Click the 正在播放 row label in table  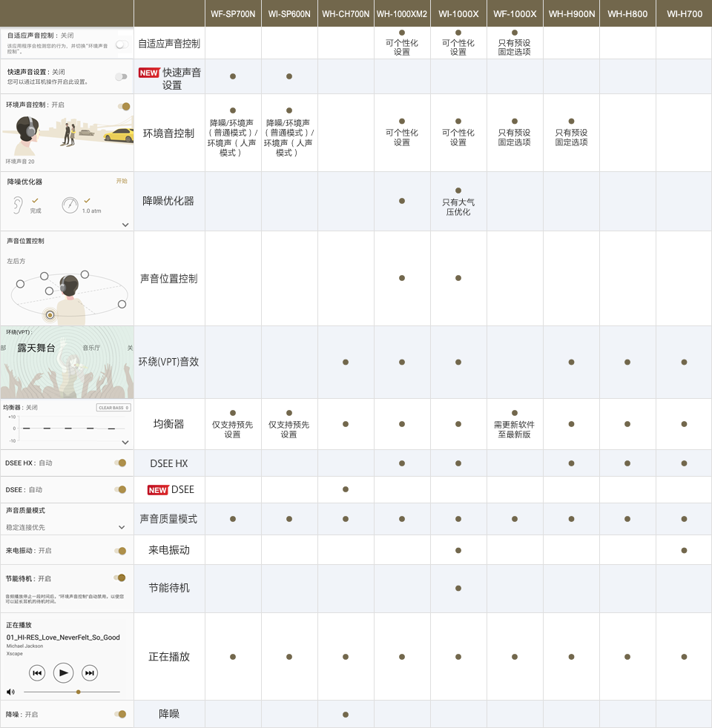(x=169, y=657)
